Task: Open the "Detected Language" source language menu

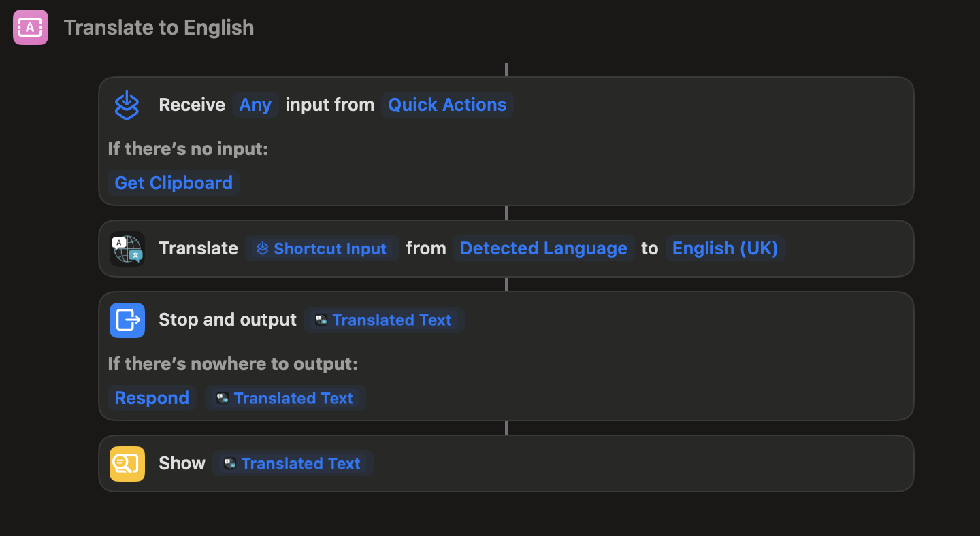Action: pos(543,249)
